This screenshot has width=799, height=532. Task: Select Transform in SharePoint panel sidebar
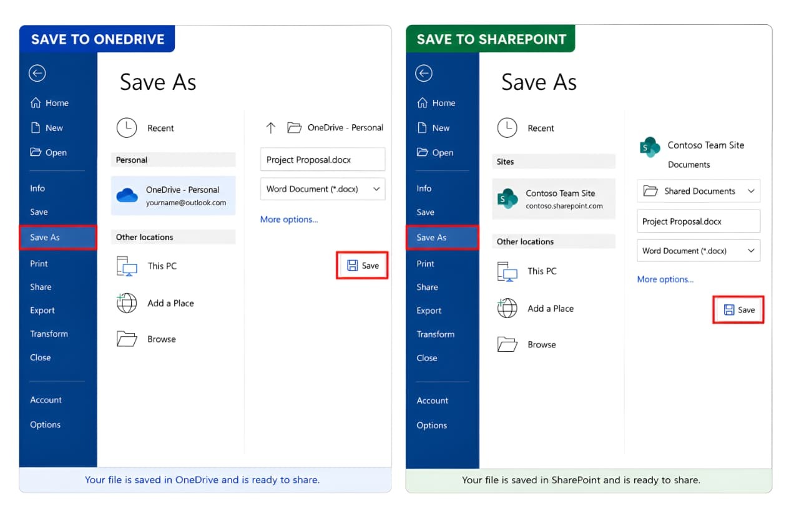coord(436,334)
